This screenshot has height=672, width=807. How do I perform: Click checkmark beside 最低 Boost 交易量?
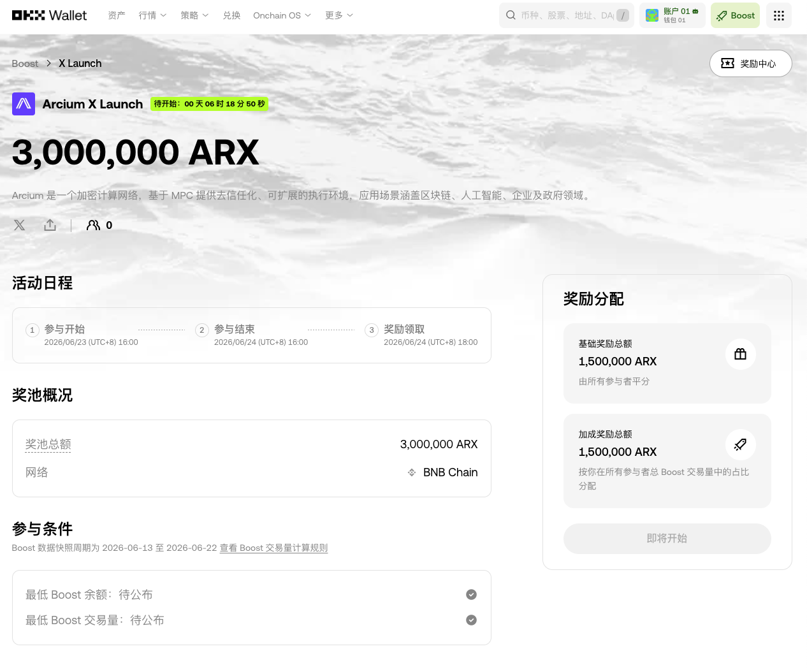coord(471,620)
